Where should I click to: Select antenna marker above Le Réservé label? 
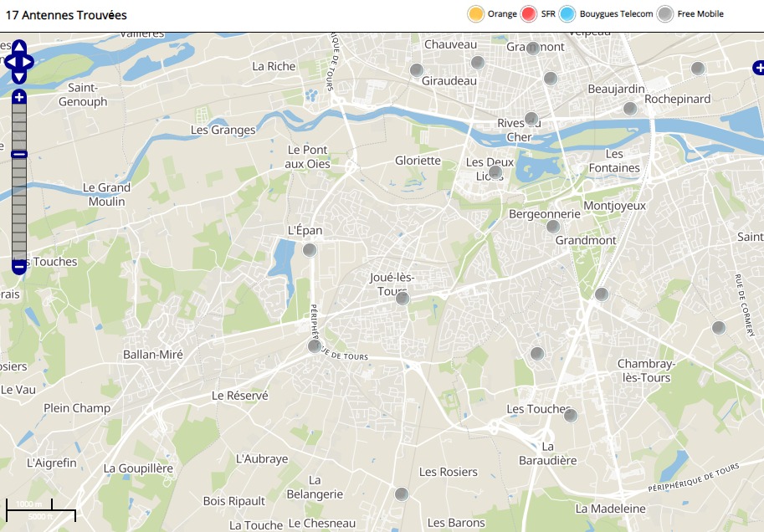coord(315,346)
